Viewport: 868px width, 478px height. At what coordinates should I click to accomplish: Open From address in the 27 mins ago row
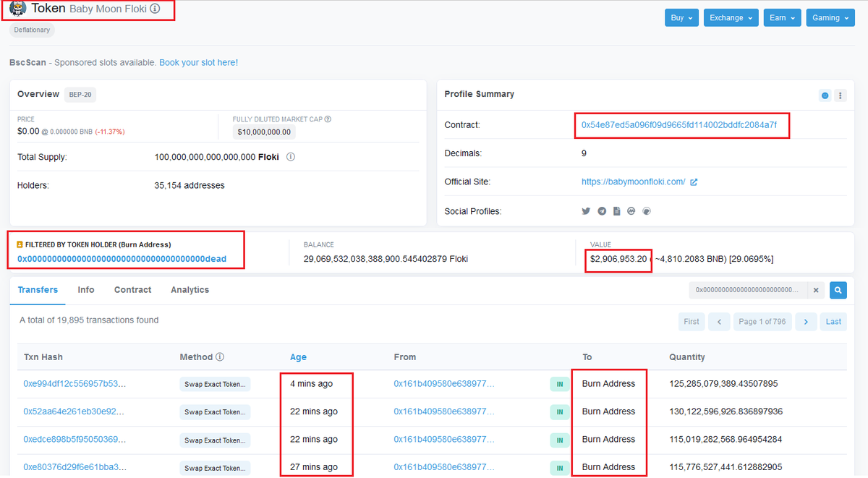tap(444, 467)
